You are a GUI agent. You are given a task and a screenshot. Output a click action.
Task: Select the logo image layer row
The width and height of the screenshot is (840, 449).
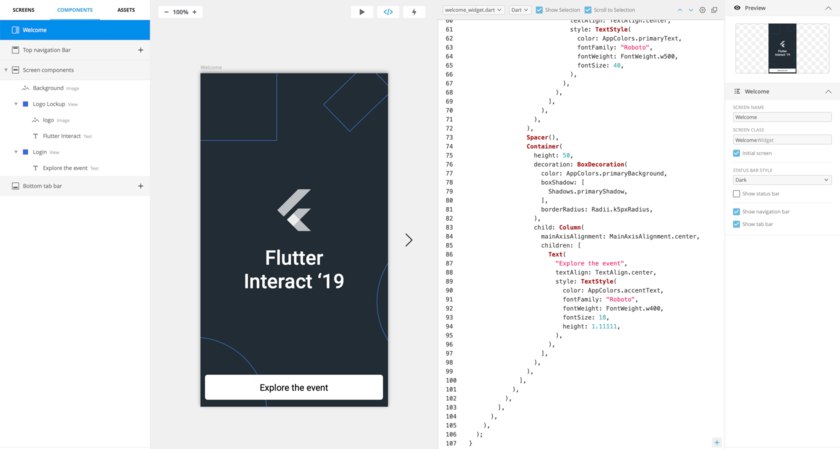(x=75, y=120)
